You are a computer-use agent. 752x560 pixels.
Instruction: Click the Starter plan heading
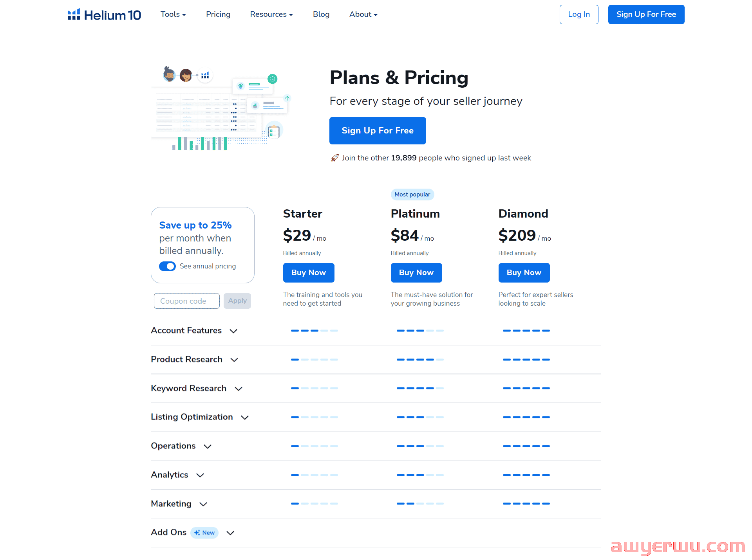pyautogui.click(x=303, y=214)
